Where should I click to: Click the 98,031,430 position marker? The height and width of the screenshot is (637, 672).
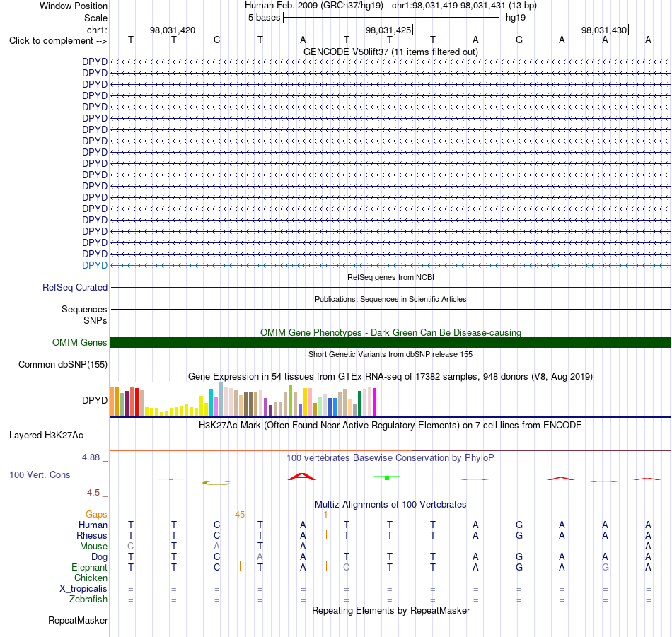point(605,30)
